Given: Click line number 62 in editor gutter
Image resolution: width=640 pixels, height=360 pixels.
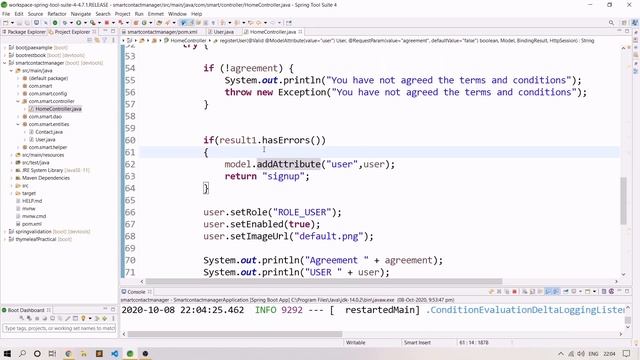Looking at the screenshot, I should tap(130, 164).
